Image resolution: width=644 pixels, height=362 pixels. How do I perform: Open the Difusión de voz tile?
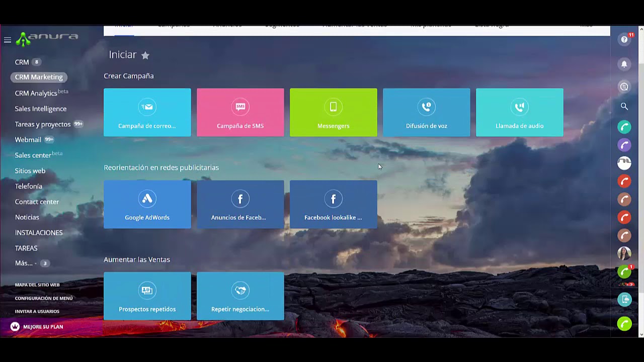(x=427, y=113)
